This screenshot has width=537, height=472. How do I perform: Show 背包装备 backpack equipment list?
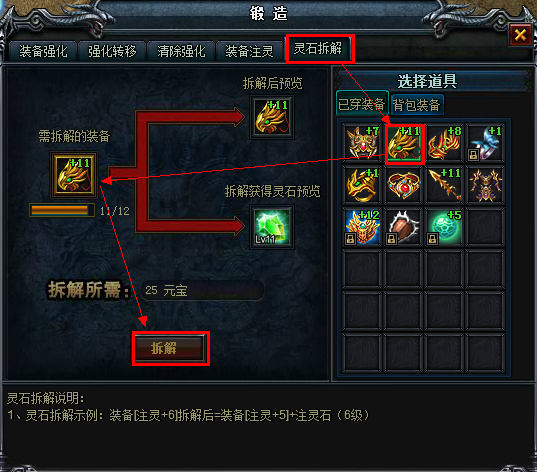(417, 104)
